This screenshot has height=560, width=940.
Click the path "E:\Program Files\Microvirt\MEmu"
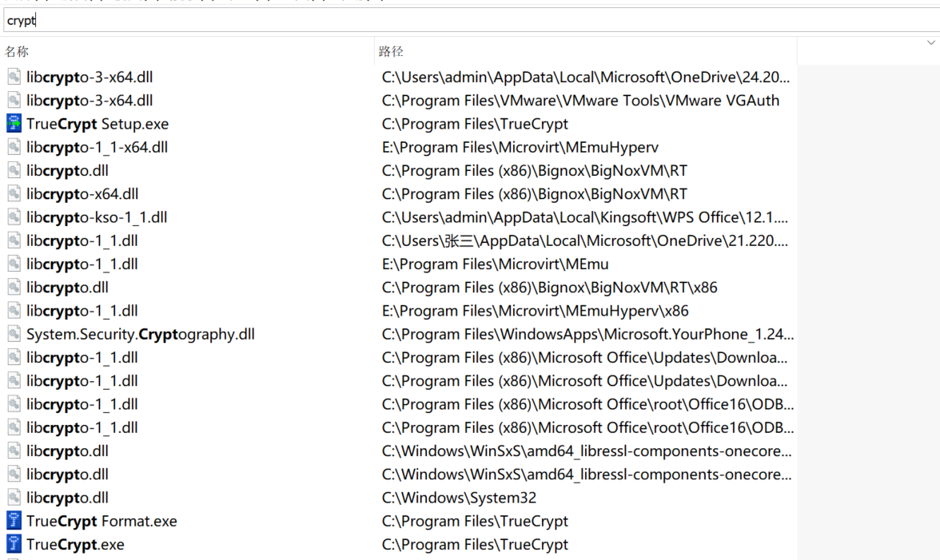[x=496, y=264]
